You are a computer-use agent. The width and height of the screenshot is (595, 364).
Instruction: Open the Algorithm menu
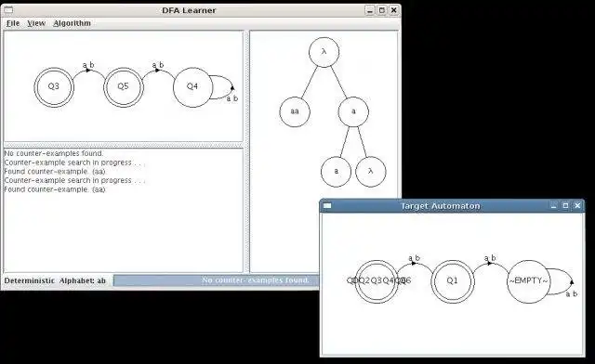[x=72, y=23]
